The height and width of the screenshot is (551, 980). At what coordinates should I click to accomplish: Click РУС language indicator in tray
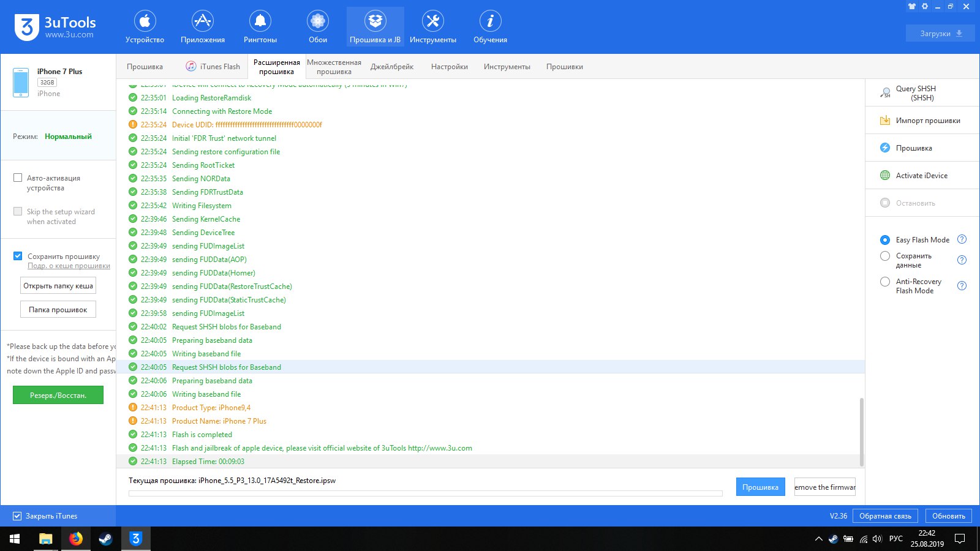point(896,539)
